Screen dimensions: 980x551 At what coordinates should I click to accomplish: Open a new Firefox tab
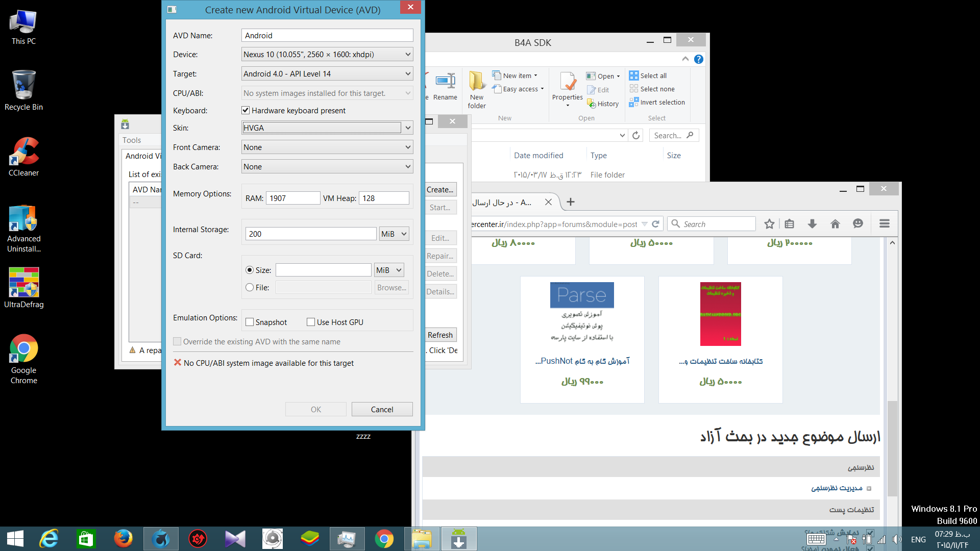(571, 202)
